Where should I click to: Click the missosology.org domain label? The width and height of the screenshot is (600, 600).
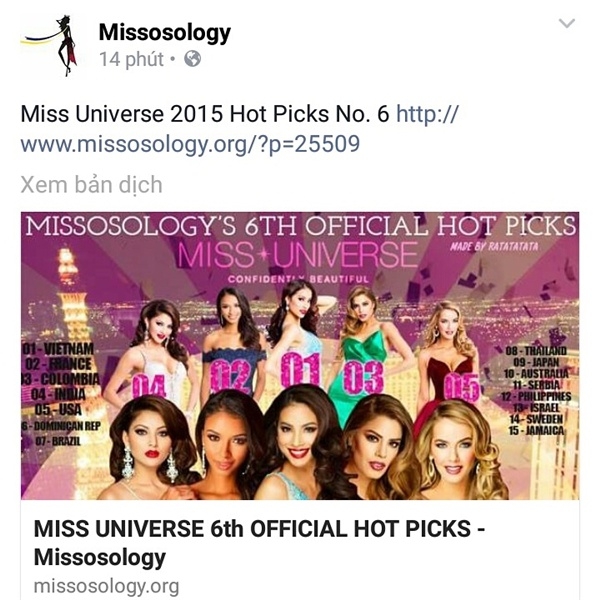(x=106, y=586)
